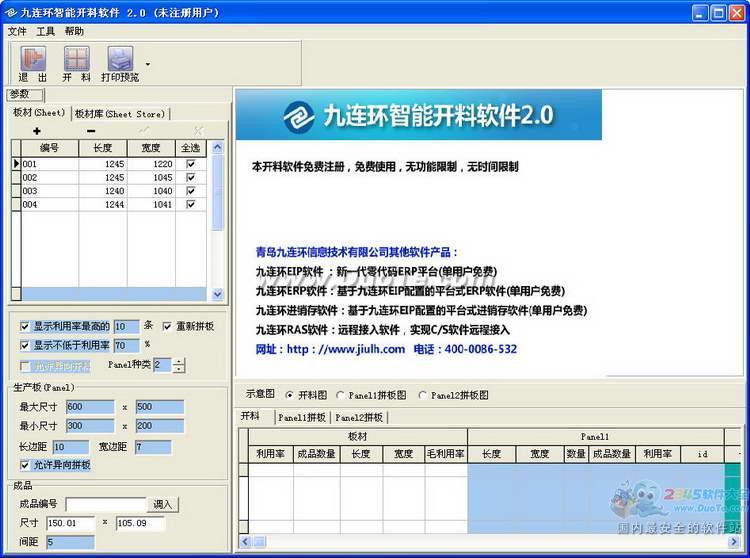Click the 全选 column header
The width and height of the screenshot is (750, 558).
click(x=191, y=148)
